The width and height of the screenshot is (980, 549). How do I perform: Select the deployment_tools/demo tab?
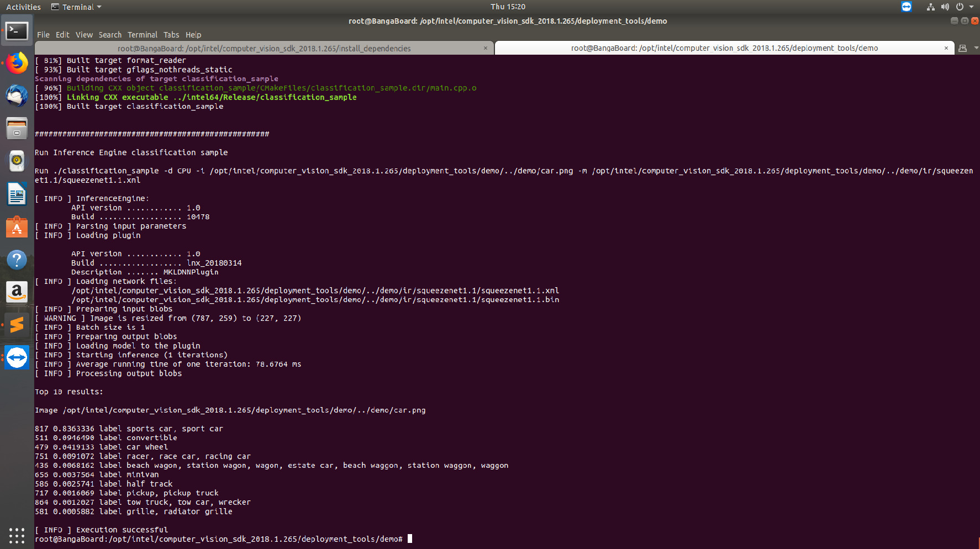coord(724,48)
